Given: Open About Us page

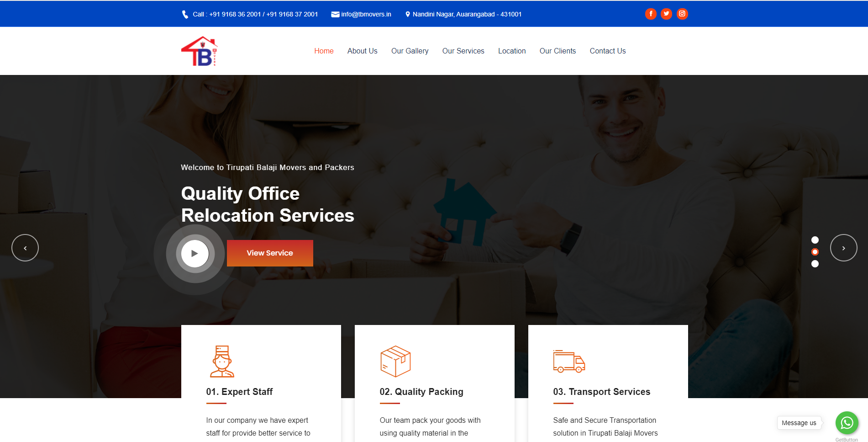Looking at the screenshot, I should (x=362, y=51).
